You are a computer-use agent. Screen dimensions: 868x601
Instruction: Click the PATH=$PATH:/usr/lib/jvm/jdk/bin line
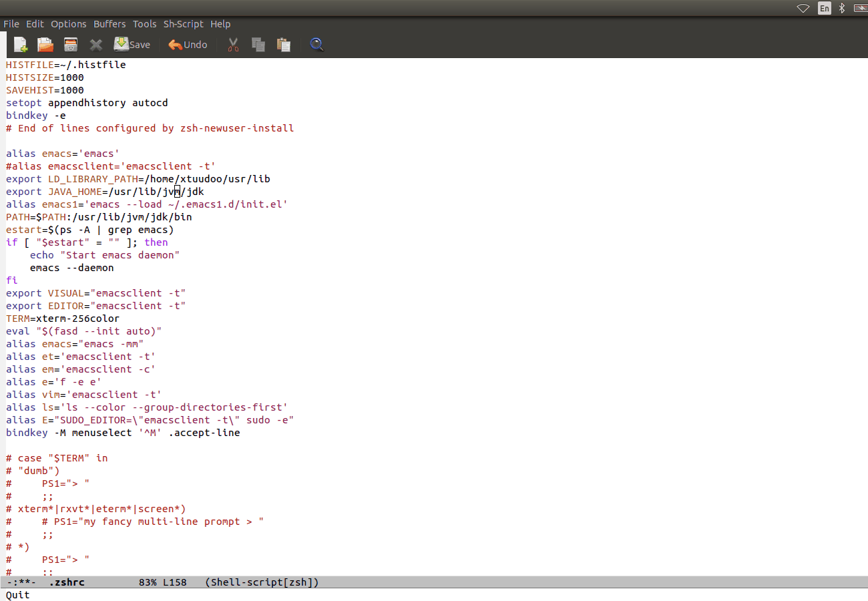click(x=99, y=217)
